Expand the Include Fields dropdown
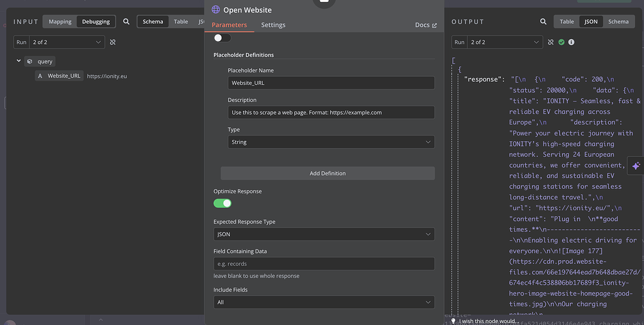Image resolution: width=644 pixels, height=325 pixels. click(x=324, y=302)
